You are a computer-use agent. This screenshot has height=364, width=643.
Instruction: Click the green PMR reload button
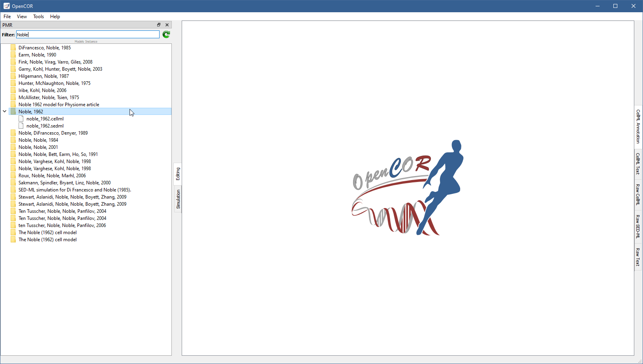point(166,35)
